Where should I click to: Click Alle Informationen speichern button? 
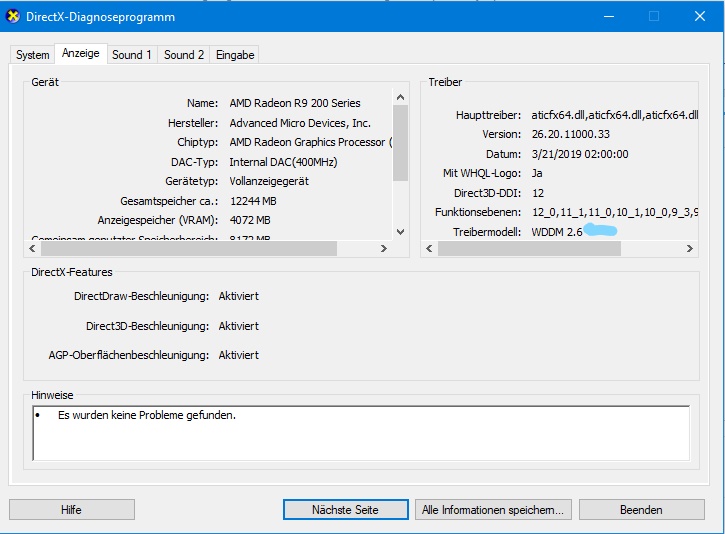pyautogui.click(x=493, y=509)
